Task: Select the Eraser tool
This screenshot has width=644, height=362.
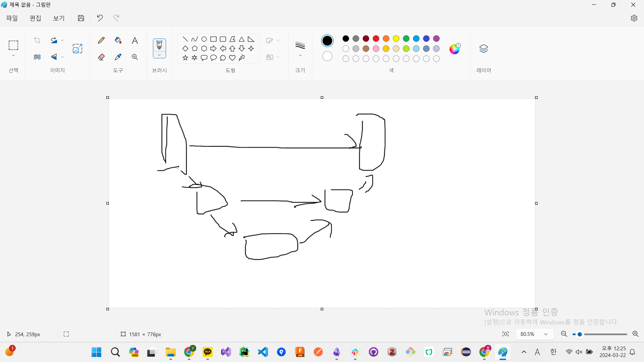Action: click(101, 57)
